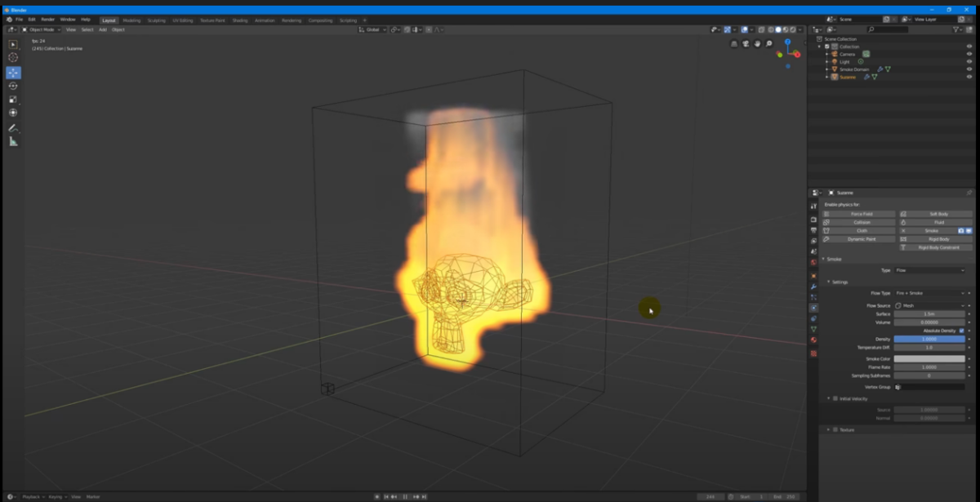Open the Object Constraints tab
980x502 pixels.
point(813,318)
